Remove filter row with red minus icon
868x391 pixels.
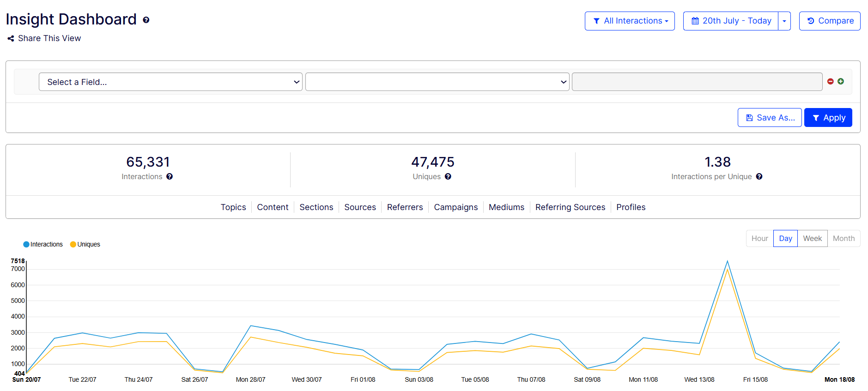click(830, 81)
